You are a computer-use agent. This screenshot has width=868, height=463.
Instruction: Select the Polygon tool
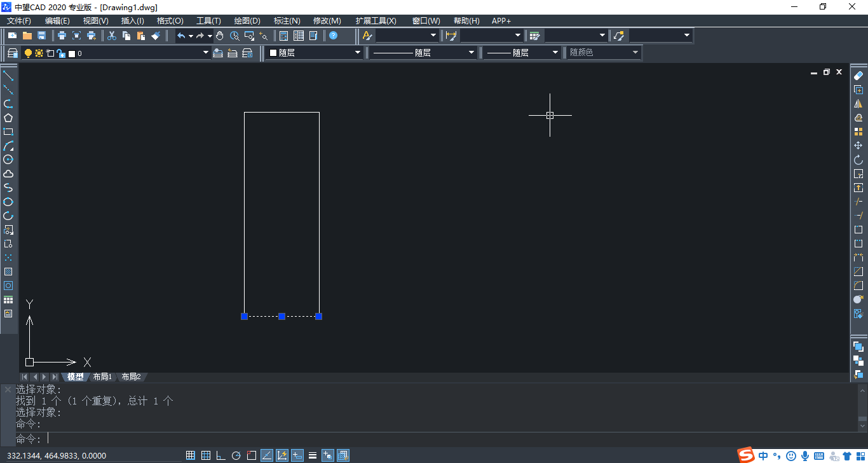click(x=8, y=118)
